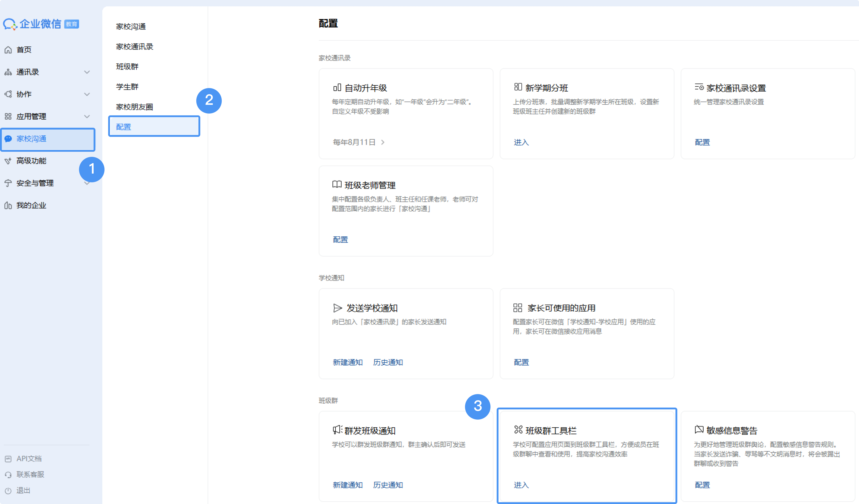Click 历史通知 under 发送学校通知

388,362
